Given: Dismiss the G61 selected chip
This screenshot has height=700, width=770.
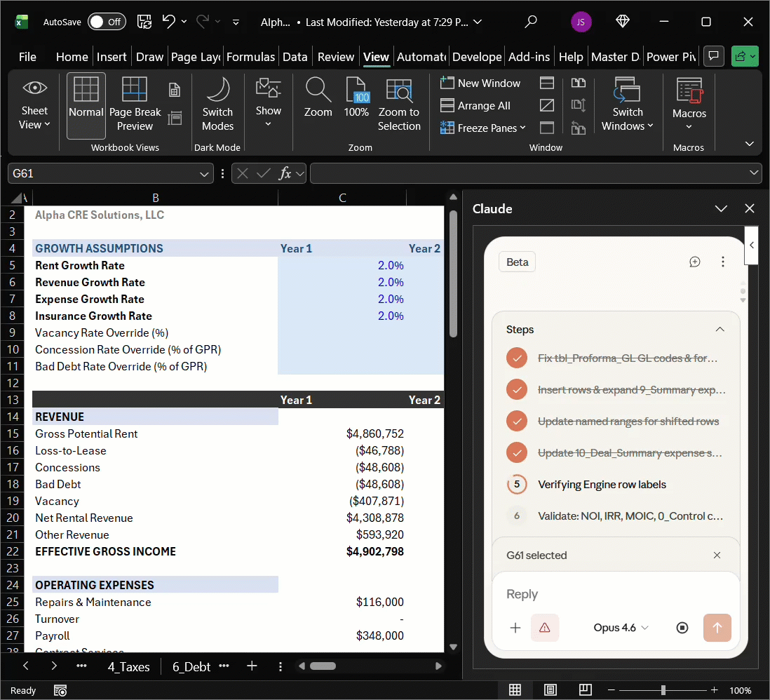Looking at the screenshot, I should coord(717,555).
